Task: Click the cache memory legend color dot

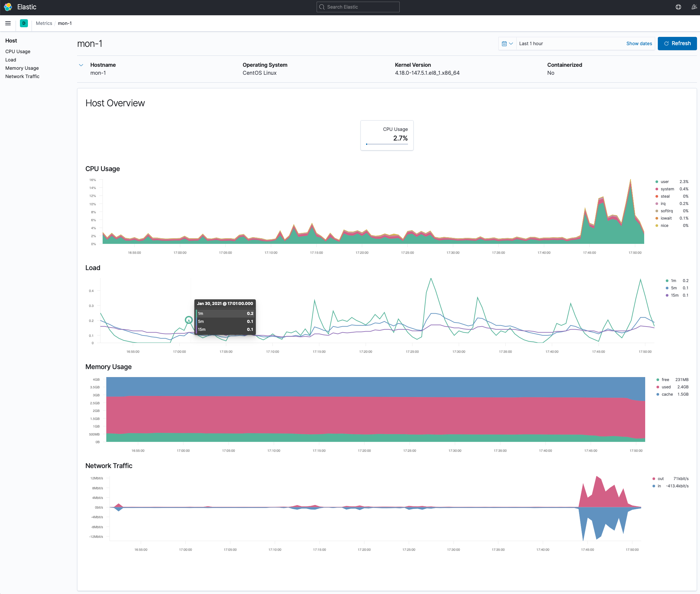Action: click(x=657, y=394)
